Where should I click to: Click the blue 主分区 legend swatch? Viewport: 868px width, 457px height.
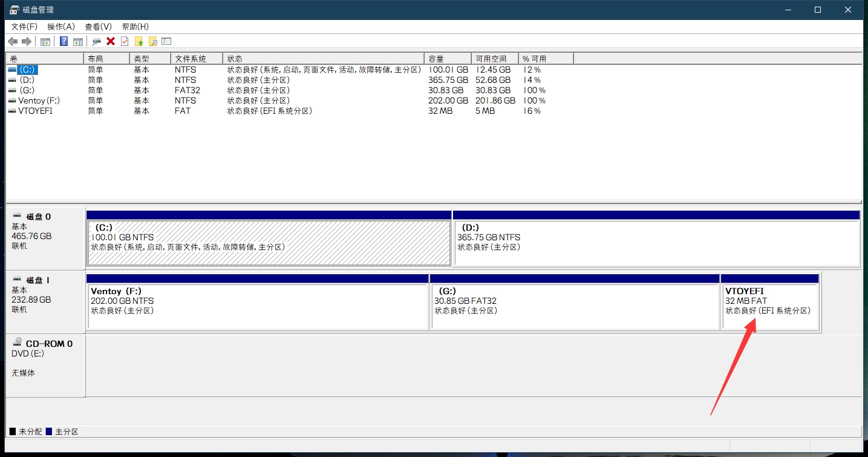coord(49,432)
